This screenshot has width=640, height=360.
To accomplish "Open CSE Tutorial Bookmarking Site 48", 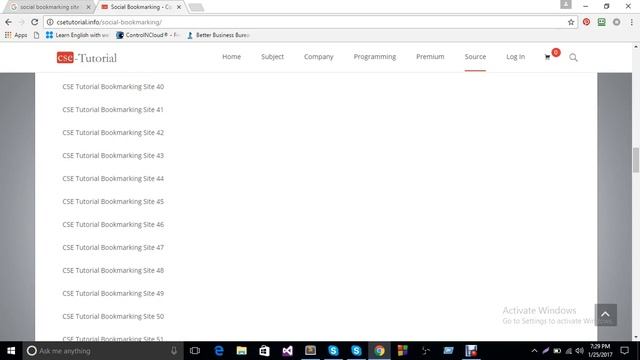I will click(113, 270).
